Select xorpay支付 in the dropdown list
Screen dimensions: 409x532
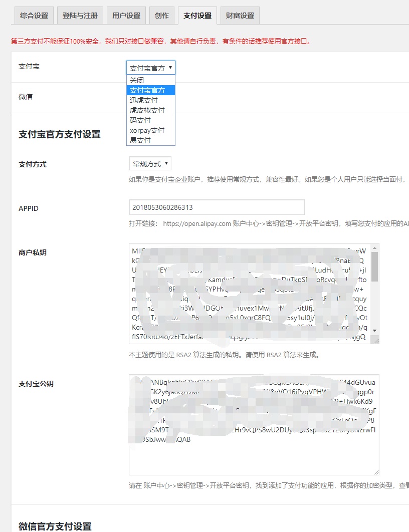pyautogui.click(x=151, y=130)
